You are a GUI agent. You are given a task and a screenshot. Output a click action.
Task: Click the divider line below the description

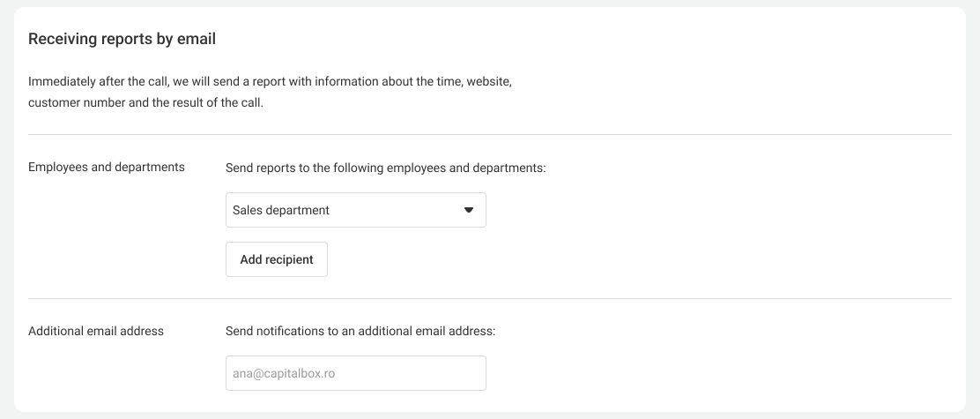pos(490,135)
